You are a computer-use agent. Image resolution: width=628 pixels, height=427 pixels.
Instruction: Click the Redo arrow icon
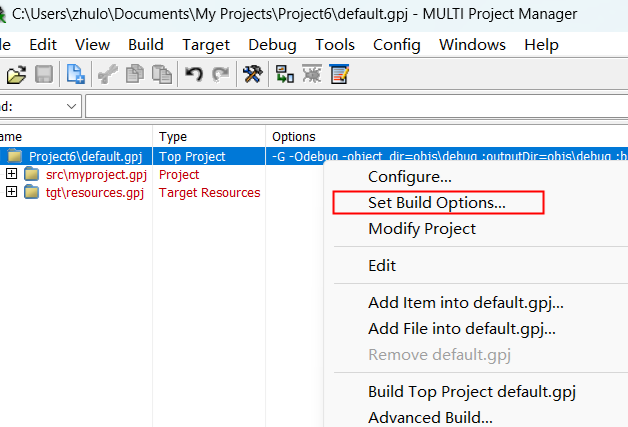coord(220,75)
